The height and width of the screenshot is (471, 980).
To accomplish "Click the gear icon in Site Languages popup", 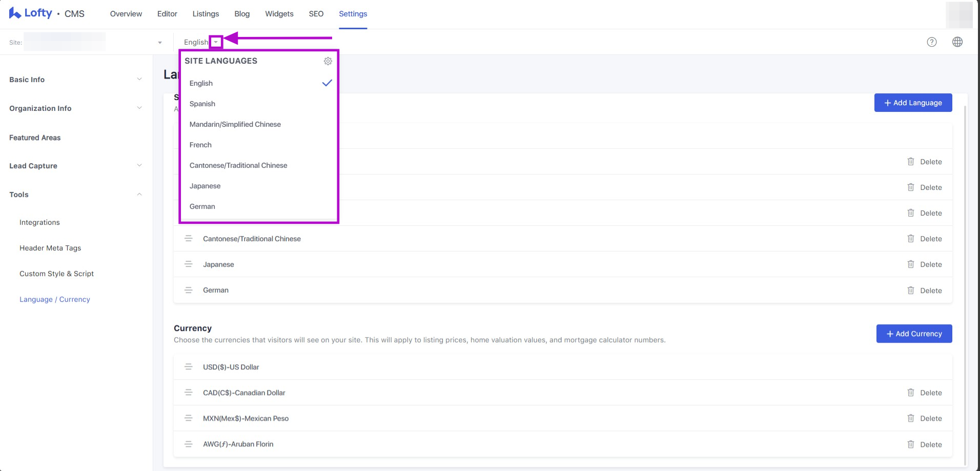I will click(328, 61).
